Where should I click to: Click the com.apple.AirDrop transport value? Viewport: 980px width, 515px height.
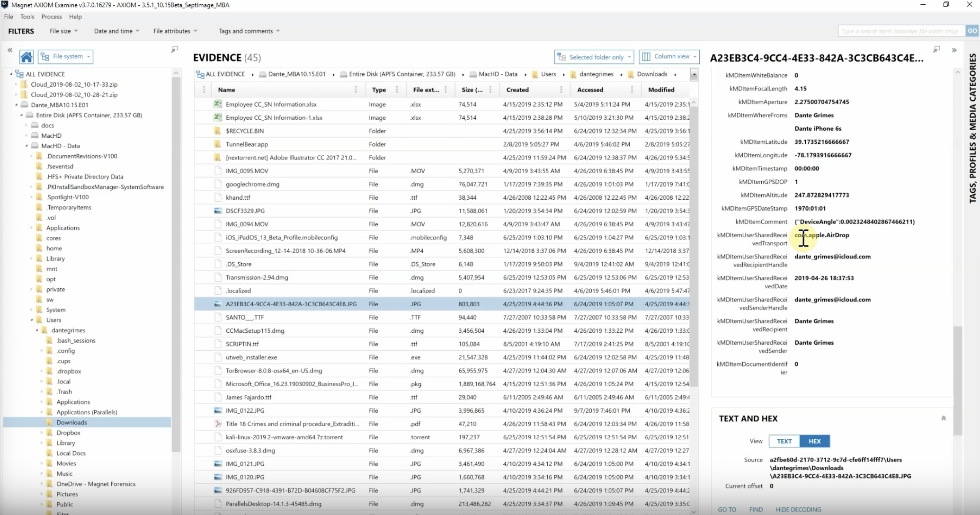tap(822, 235)
